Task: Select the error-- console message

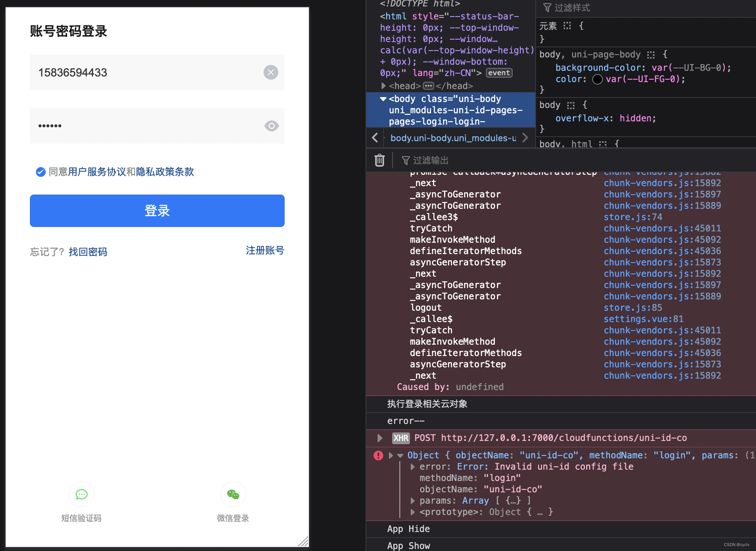Action: click(406, 421)
